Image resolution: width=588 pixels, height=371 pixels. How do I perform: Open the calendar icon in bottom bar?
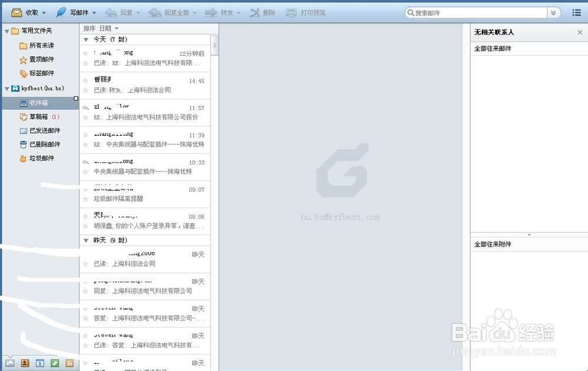[x=40, y=363]
